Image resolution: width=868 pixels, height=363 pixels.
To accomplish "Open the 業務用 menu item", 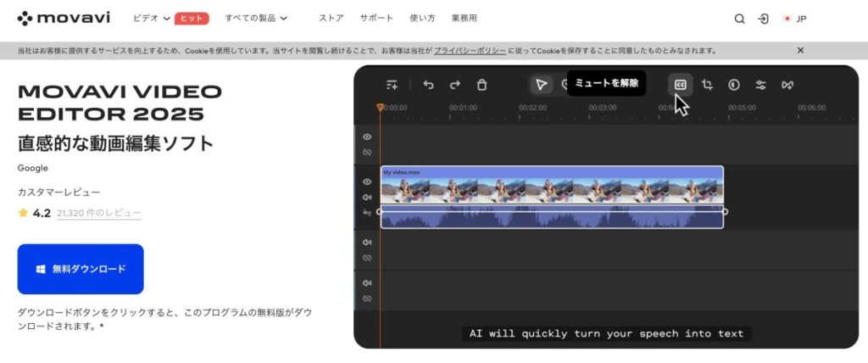I will coord(464,19).
